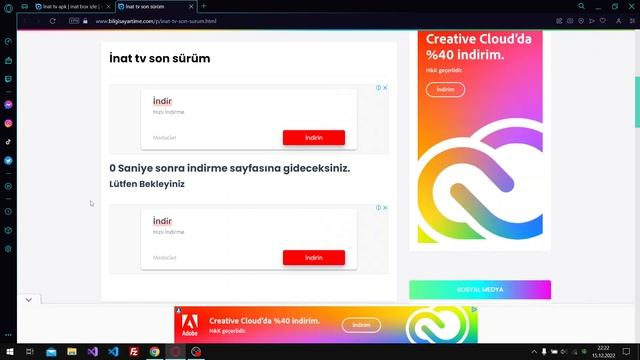View site security padlock info
640x360 pixels.
(85, 21)
